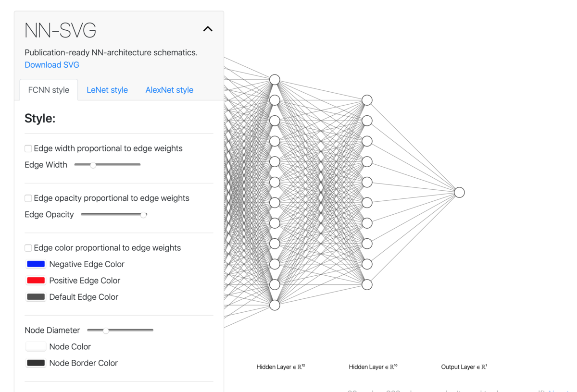Enable edge width proportional to edge weights
Image resolution: width=577 pixels, height=392 pixels.
[28, 148]
